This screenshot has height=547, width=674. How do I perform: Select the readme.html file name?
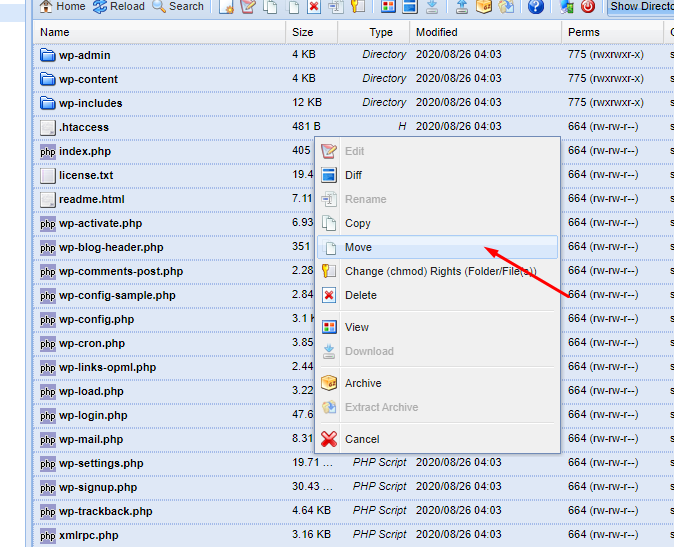point(92,199)
